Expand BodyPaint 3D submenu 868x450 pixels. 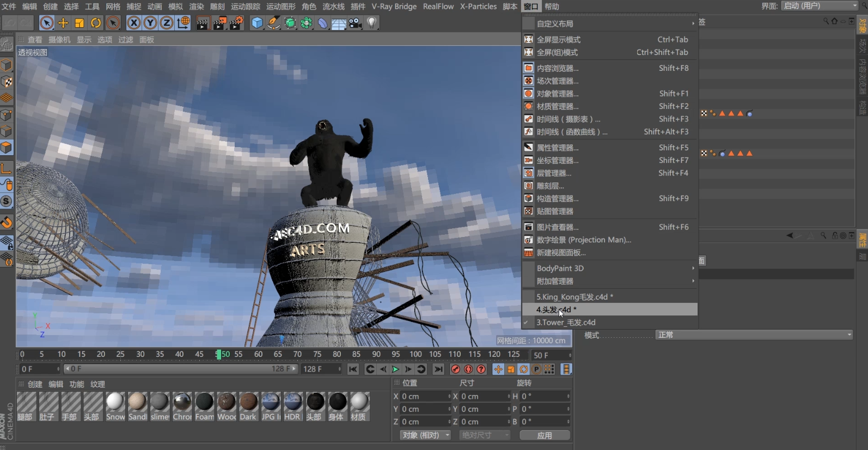click(x=610, y=268)
